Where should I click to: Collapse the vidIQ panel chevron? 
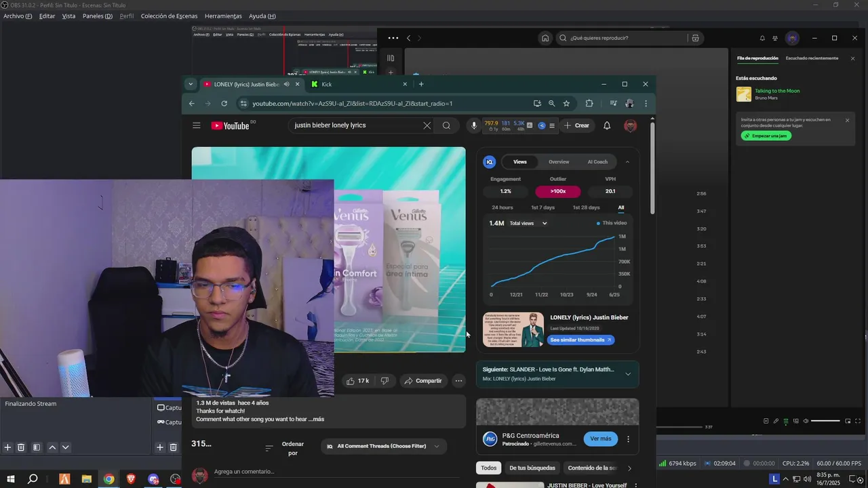(x=627, y=162)
